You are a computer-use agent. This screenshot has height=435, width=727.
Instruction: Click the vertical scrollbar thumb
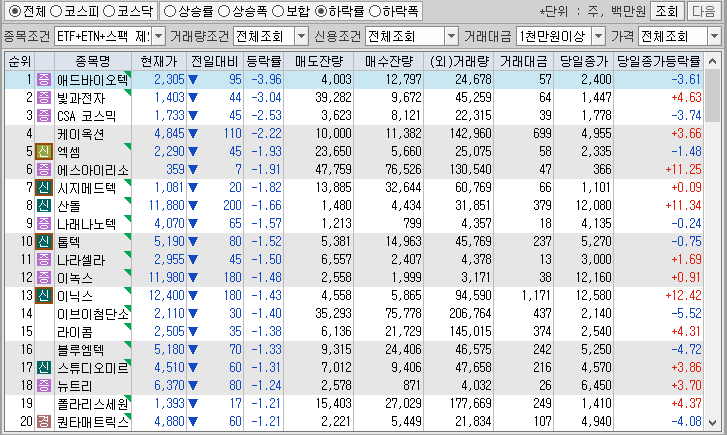(713, 96)
